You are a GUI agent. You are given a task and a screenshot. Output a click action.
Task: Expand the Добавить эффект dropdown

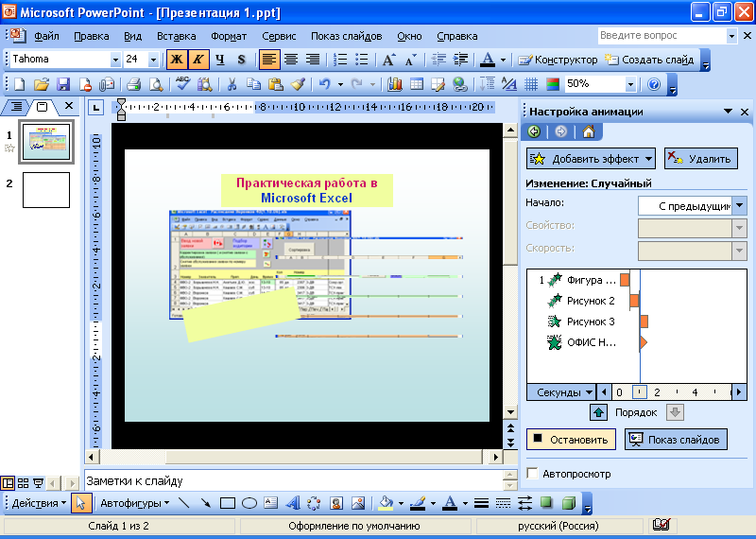648,159
